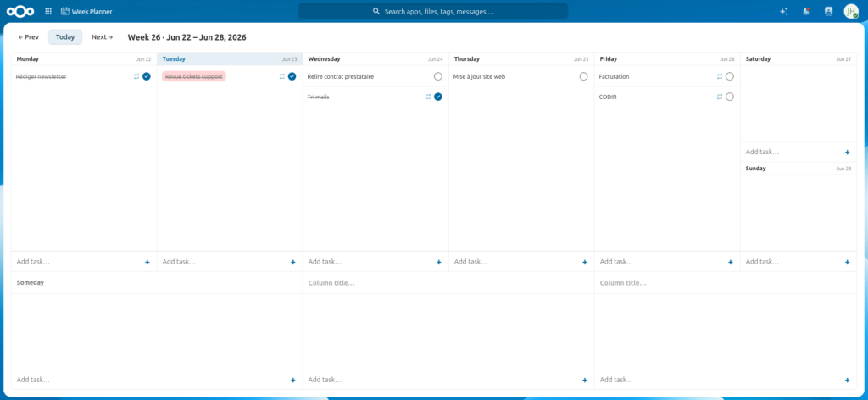Click the plus icon in the Someday column
The image size is (868, 400).
pos(292,380)
